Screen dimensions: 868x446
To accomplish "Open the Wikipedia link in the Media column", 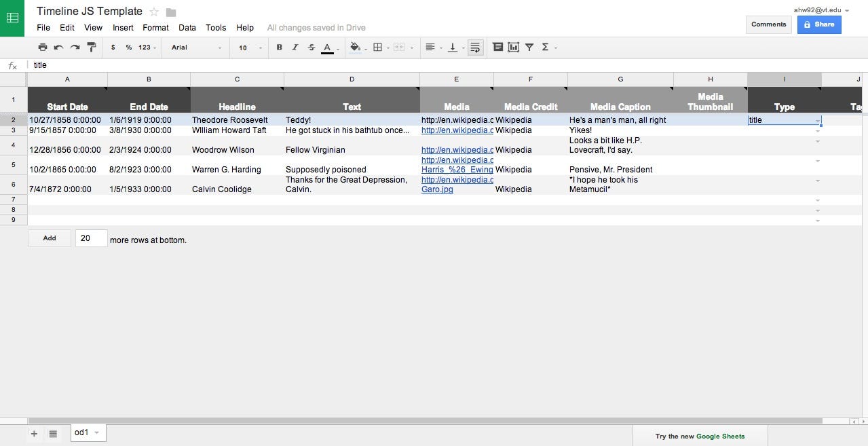I will tap(457, 130).
